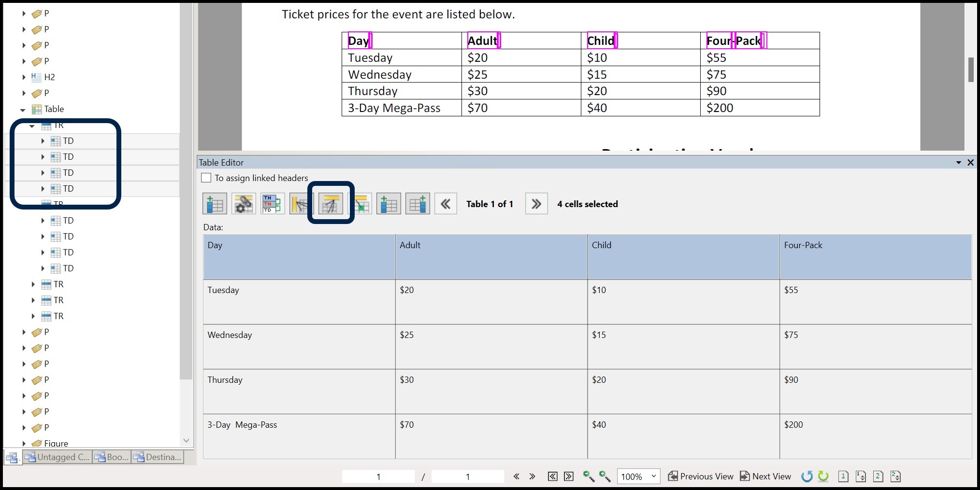
Task: Jump to first page using boxed double-left arrow
Action: tap(553, 476)
